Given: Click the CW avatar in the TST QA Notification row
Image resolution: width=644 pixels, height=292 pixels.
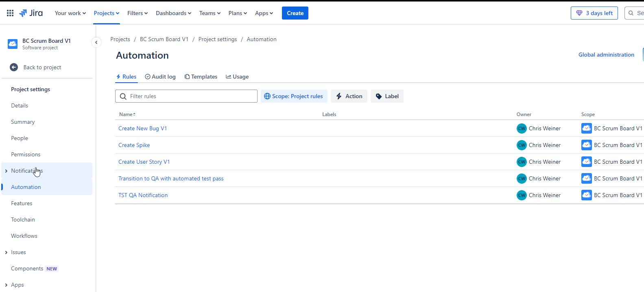Looking at the screenshot, I should coord(522,195).
